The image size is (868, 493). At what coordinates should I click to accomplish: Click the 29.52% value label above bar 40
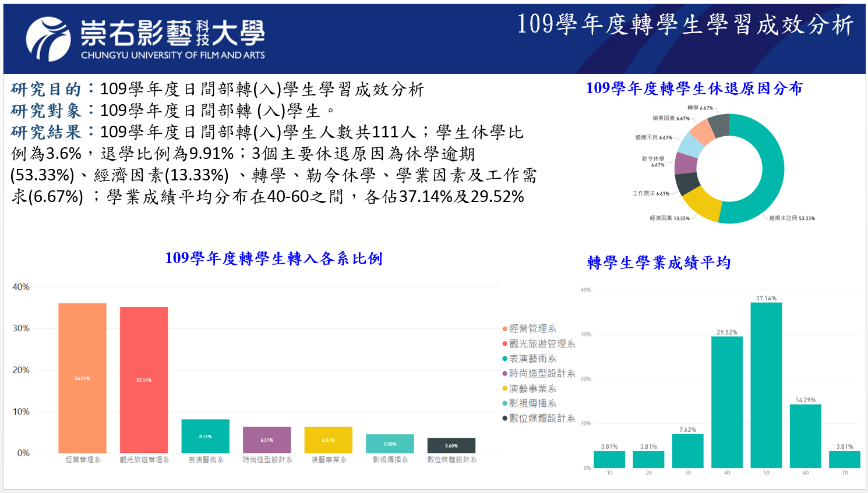[x=727, y=332]
